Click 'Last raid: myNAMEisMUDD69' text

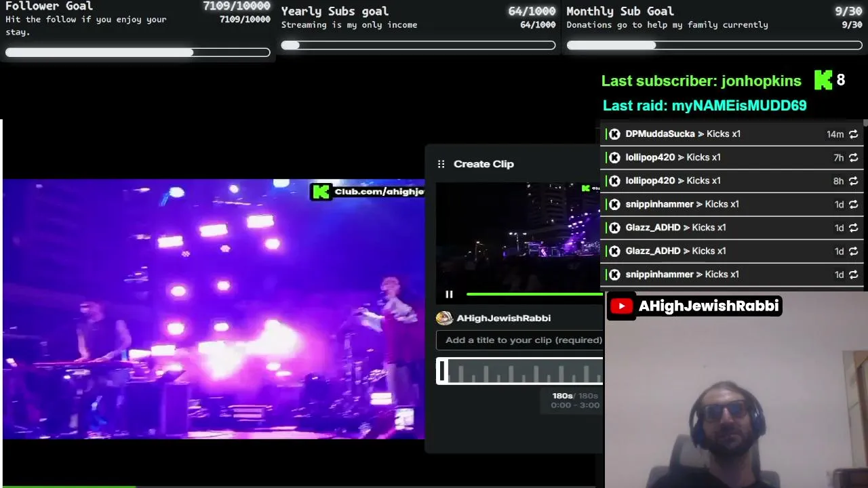tap(705, 106)
